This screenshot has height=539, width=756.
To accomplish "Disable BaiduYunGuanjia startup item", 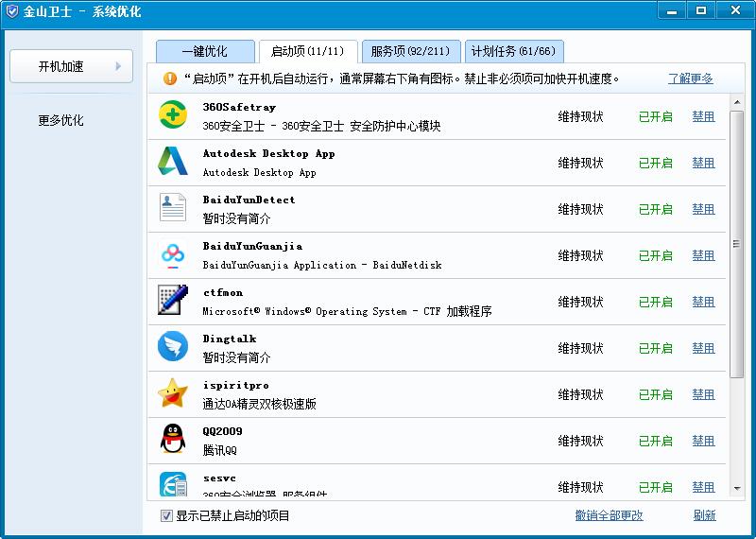I will pos(703,255).
